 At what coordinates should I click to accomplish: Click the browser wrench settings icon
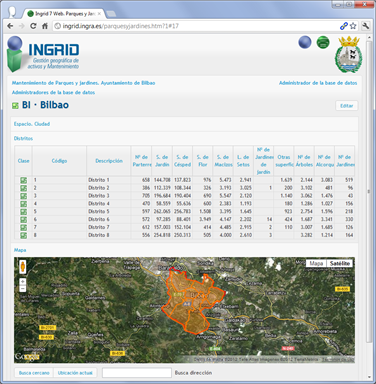tap(365, 26)
